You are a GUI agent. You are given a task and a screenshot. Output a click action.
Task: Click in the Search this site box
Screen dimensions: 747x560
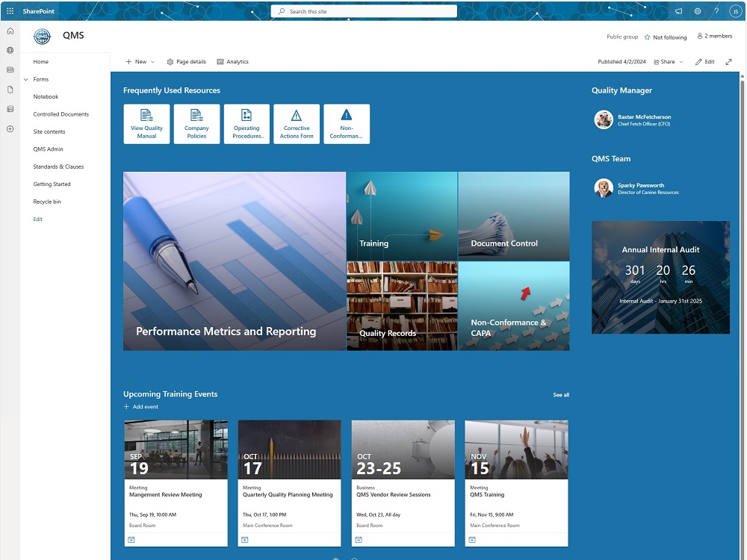click(x=364, y=11)
